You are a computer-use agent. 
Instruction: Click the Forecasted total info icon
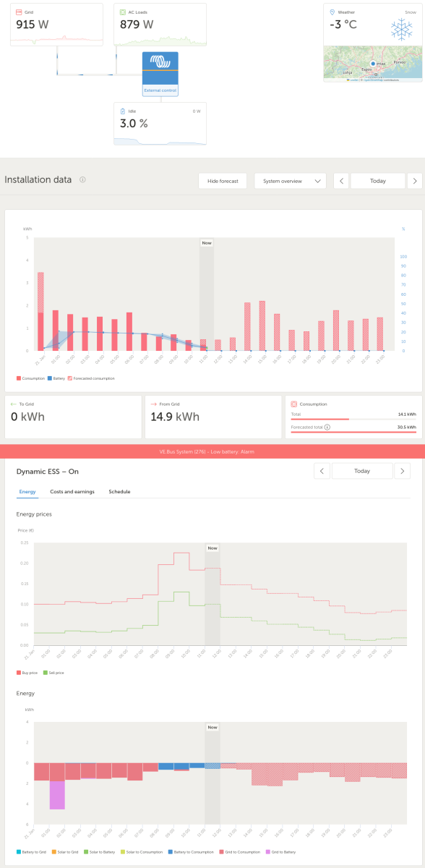coord(328,427)
